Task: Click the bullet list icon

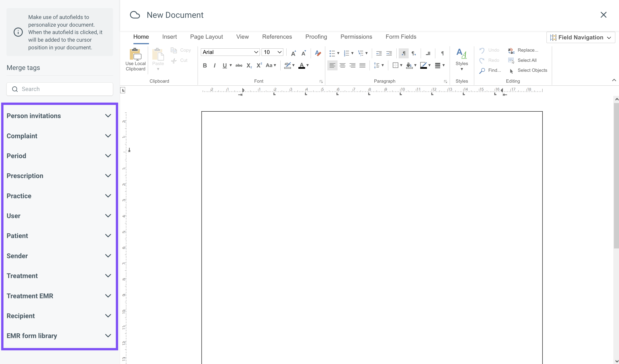Action: click(332, 53)
